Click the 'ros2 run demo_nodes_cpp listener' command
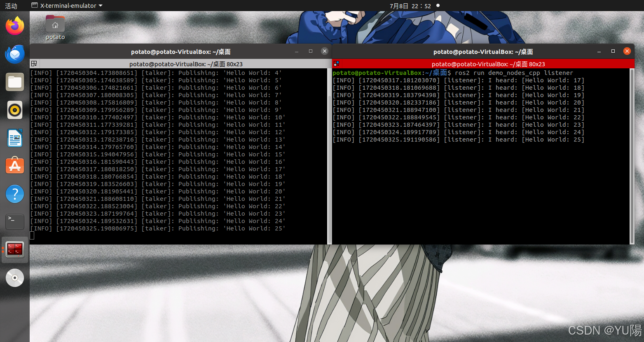Viewport: 644px width, 342px height. [514, 73]
